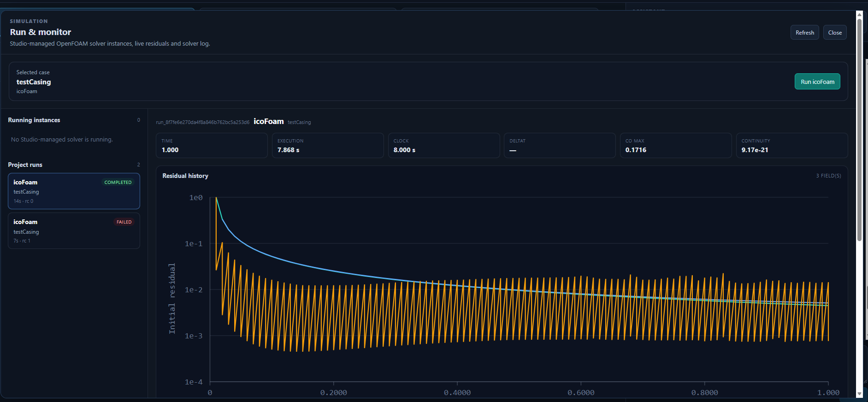Screen dimensions: 868x402
Task: Click the vertical scrollbar thumb of the dialog
Action: (x=859, y=129)
